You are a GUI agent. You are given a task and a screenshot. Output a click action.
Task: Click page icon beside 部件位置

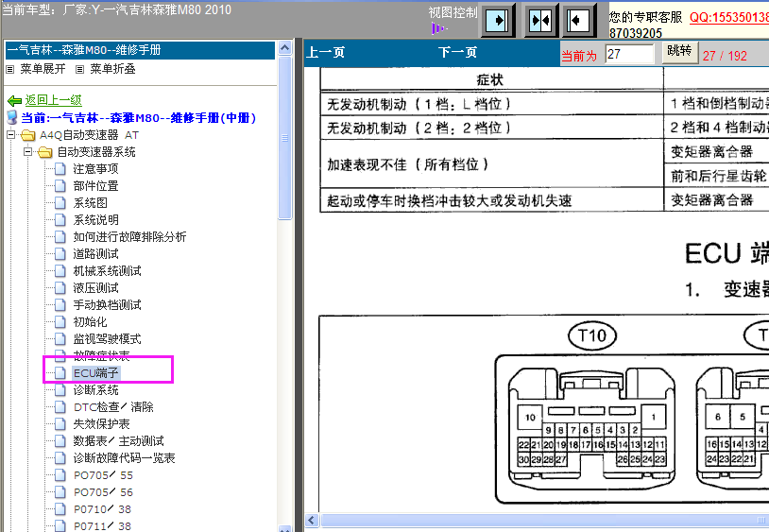[x=60, y=186]
